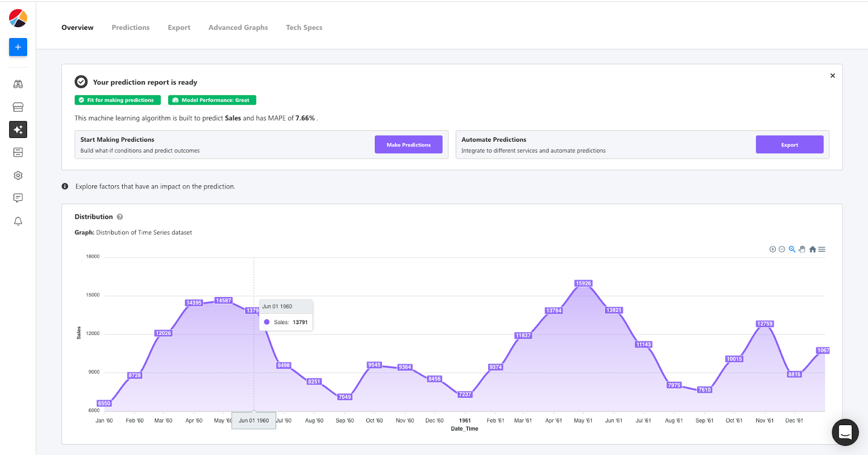The height and width of the screenshot is (455, 868).
Task: Click the 14395 data point label
Action: [194, 303]
